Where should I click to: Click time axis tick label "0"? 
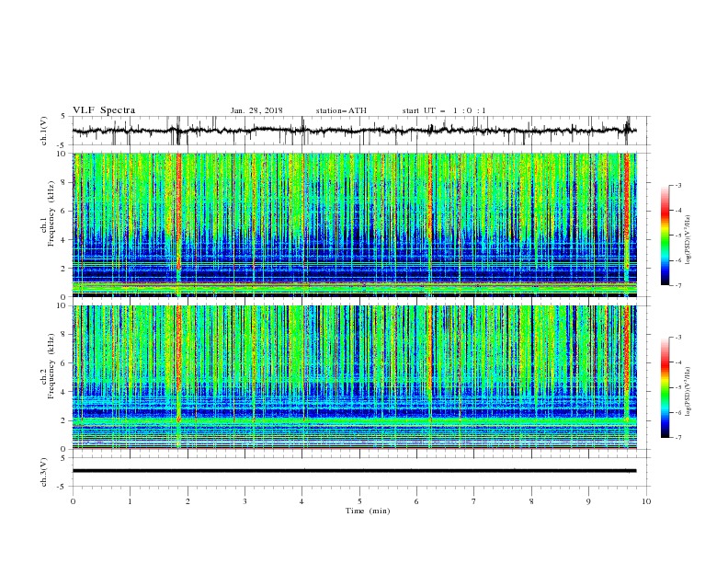point(73,501)
